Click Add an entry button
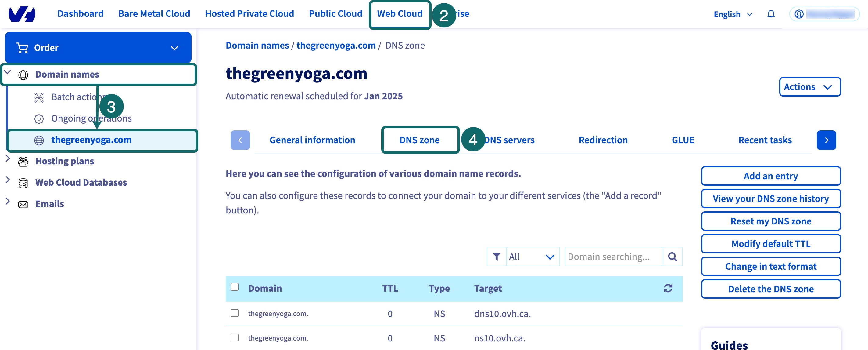Screen dimensions: 868x350 click(771, 176)
